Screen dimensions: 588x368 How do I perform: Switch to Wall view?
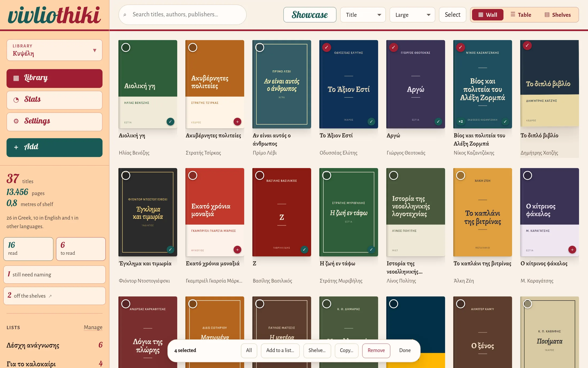coord(488,15)
